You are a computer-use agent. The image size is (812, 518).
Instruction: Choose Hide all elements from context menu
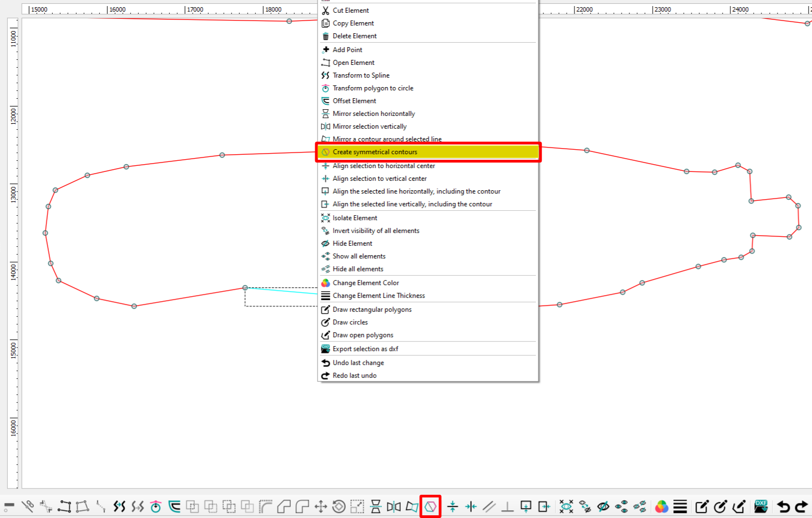pos(358,269)
